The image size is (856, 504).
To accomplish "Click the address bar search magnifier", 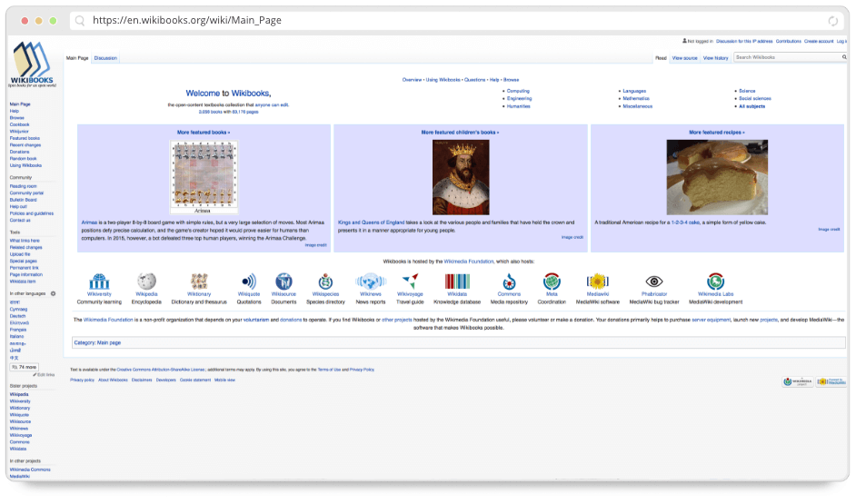I will [x=80, y=21].
